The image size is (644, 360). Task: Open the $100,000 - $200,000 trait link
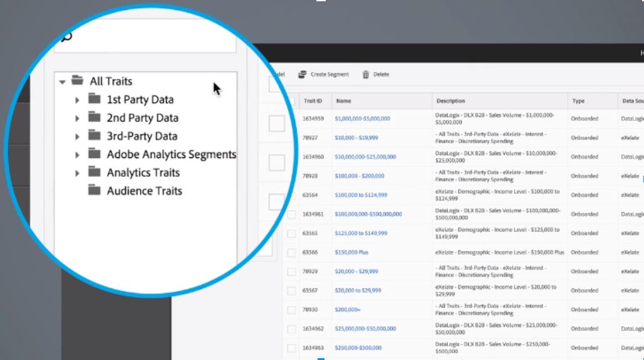pyautogui.click(x=360, y=176)
